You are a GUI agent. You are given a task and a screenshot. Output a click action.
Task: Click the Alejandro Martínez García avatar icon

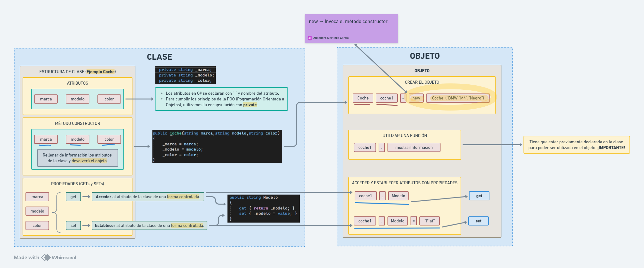click(x=310, y=38)
